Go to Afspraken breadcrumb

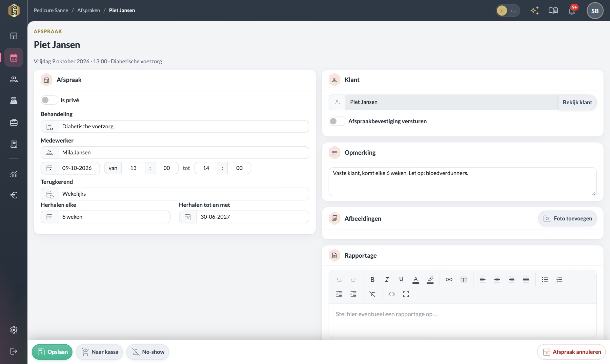pyautogui.click(x=88, y=10)
